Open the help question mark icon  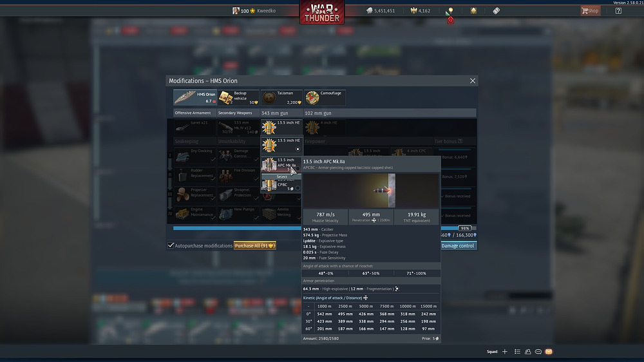[618, 11]
